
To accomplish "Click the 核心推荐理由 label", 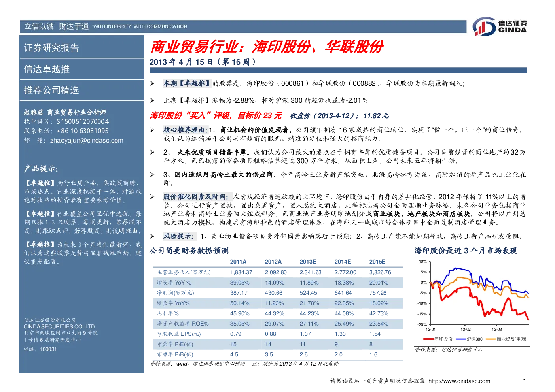I will (186, 130).
